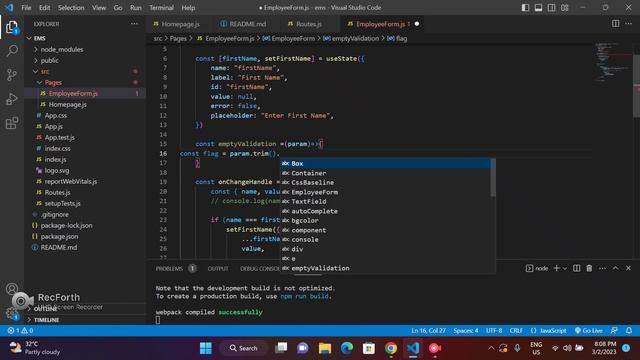Select the emptyValidation autocomplete suggestion
Screen dimensions: 640x360
[x=386, y=268]
